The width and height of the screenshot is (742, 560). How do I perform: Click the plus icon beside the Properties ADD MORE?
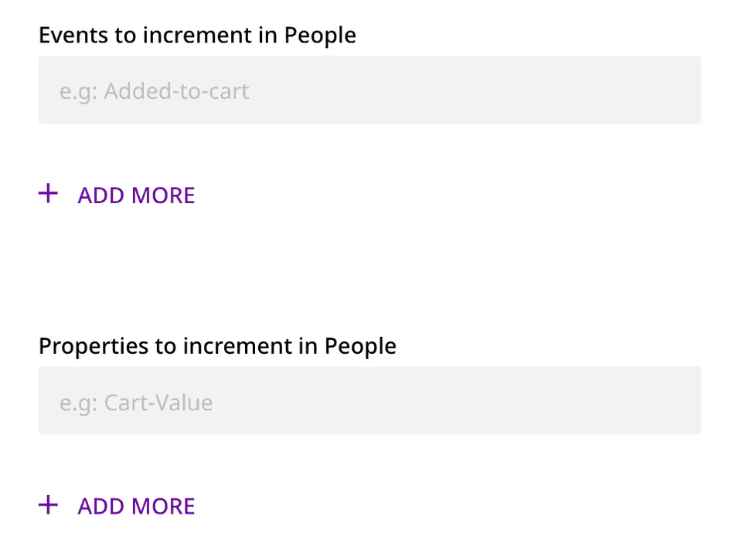(48, 504)
